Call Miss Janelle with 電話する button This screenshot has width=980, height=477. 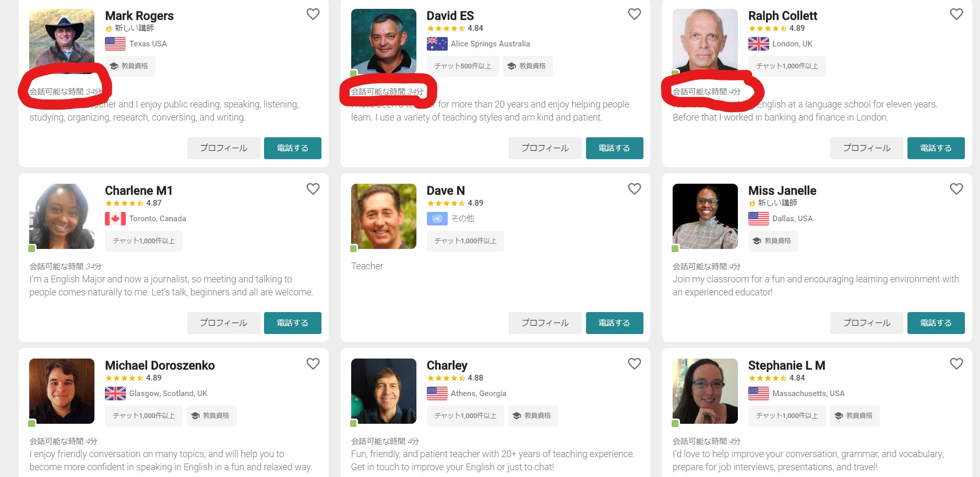click(936, 323)
